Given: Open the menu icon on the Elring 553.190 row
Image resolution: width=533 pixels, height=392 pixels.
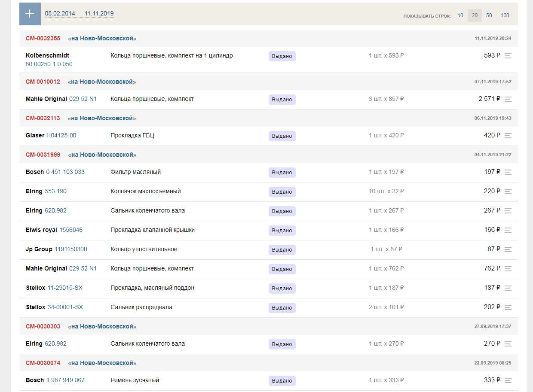Looking at the screenshot, I should click(508, 191).
